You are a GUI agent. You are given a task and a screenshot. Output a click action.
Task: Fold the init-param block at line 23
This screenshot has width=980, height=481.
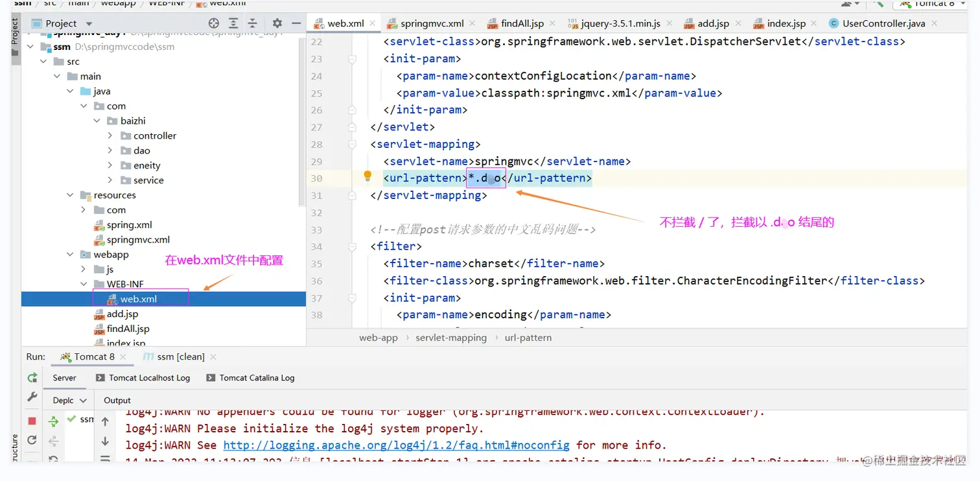pyautogui.click(x=352, y=59)
